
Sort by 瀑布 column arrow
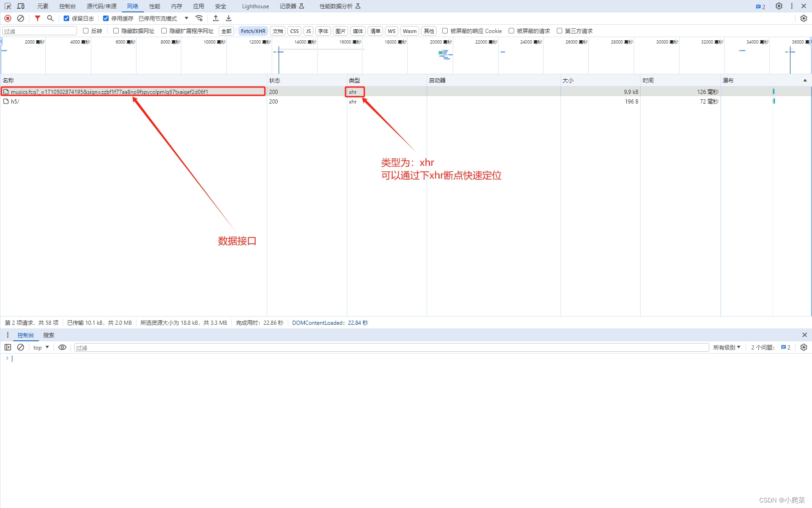(x=805, y=80)
